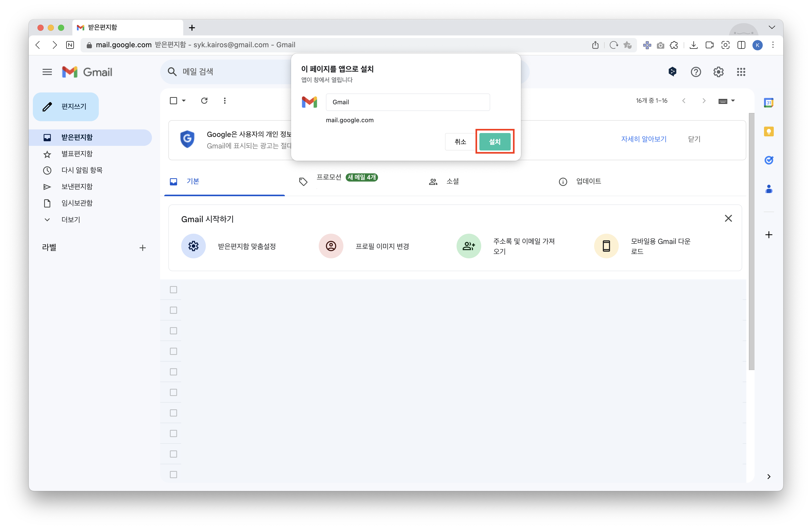Click the app name field containing Gmail

(x=408, y=102)
